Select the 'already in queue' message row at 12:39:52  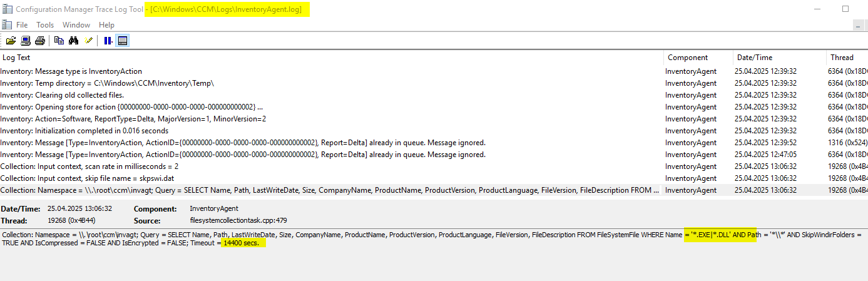434,143
